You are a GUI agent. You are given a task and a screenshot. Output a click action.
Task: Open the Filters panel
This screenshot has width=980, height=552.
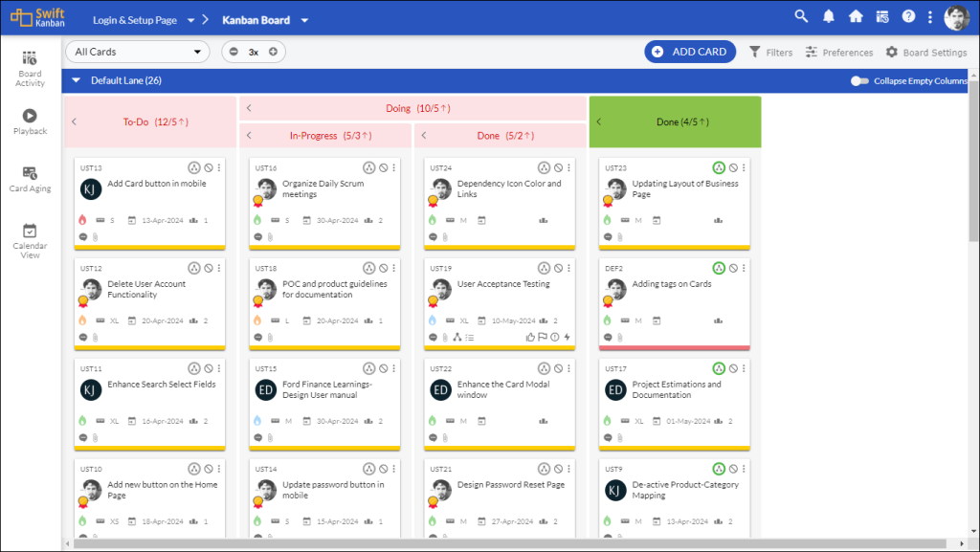(x=770, y=52)
